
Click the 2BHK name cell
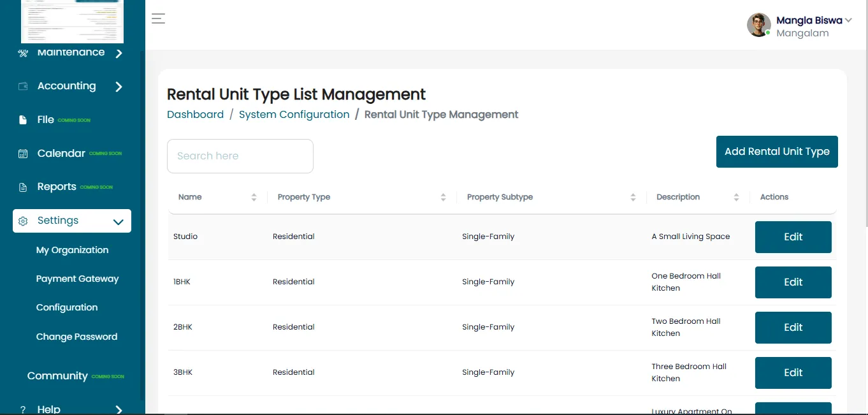click(183, 327)
